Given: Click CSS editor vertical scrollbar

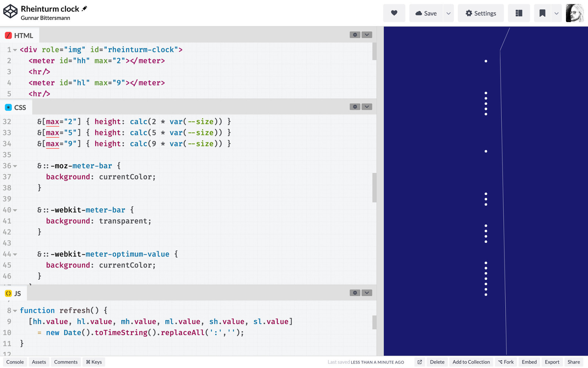Looking at the screenshot, I should pos(374,188).
